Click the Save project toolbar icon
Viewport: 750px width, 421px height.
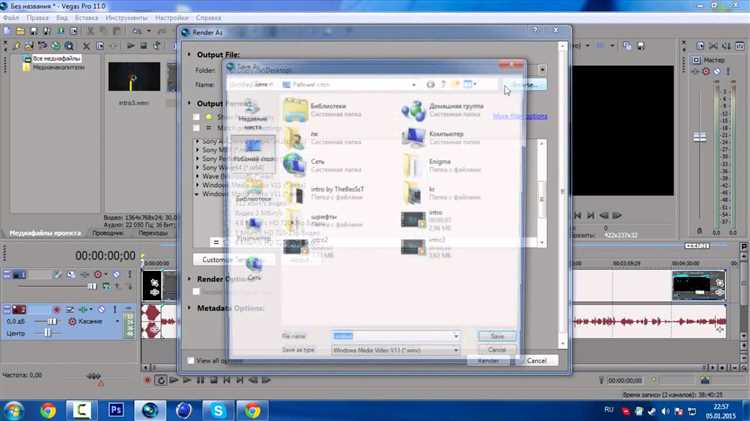pos(33,31)
